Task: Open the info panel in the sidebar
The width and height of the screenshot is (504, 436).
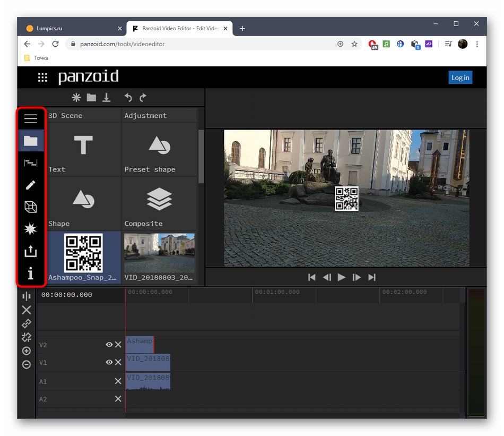Action: (x=31, y=273)
